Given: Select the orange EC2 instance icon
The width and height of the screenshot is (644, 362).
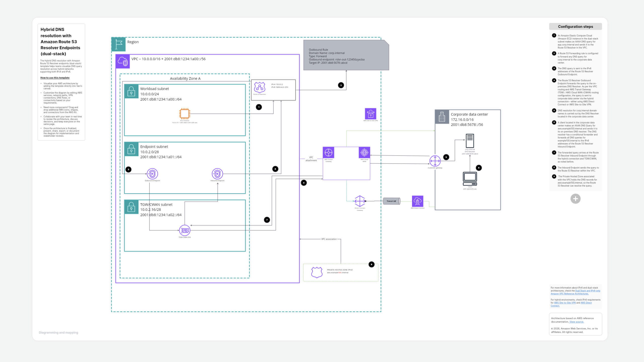Looking at the screenshot, I should pos(184,114).
